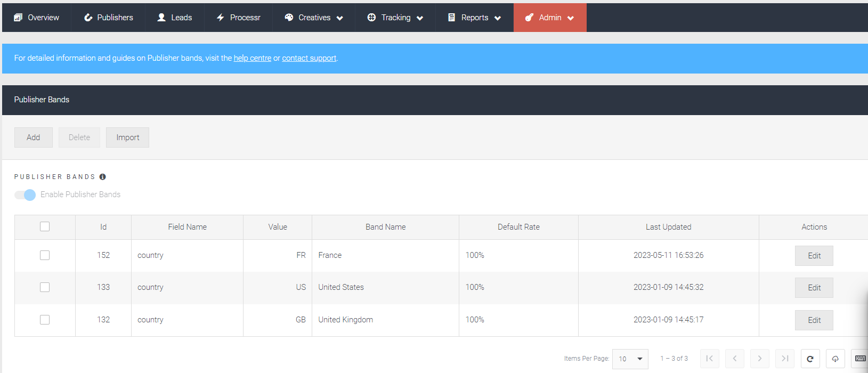Click the Add button
The image size is (868, 373).
point(34,137)
